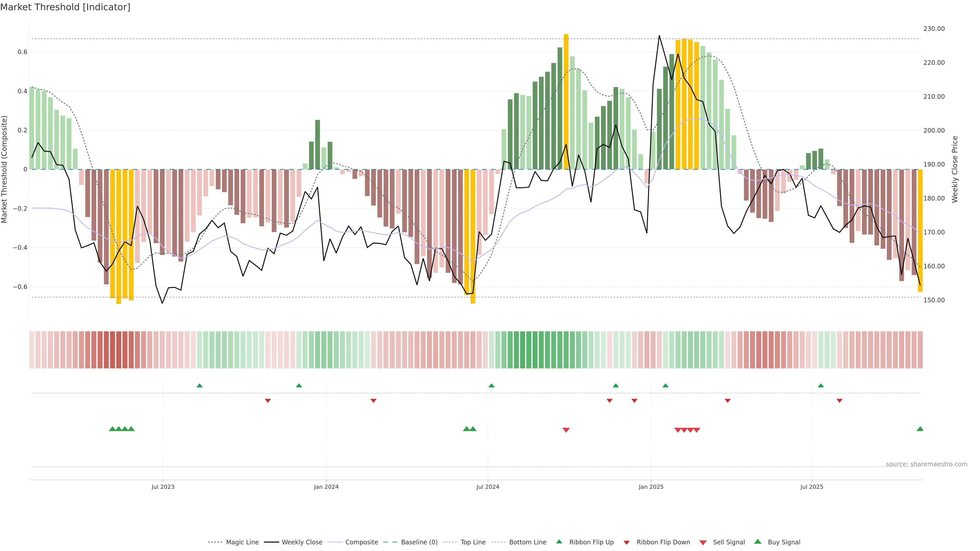Click the Buy Signal marker at the far right edge
The image size is (980, 551).
click(x=920, y=429)
